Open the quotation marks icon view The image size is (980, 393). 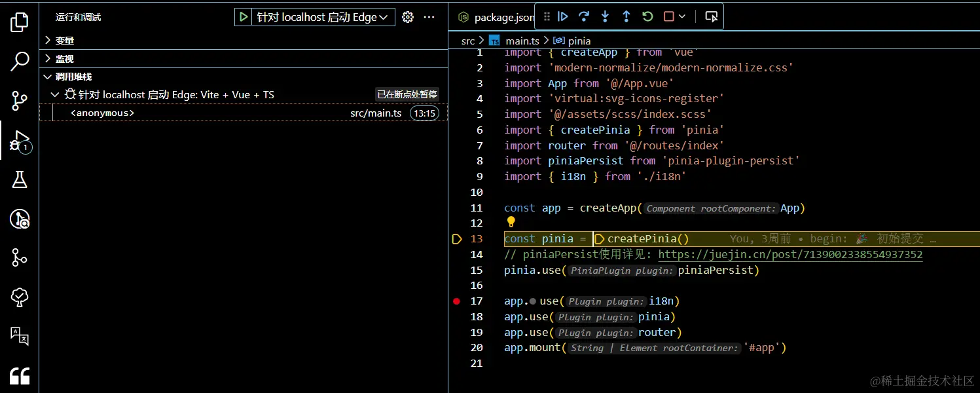click(x=20, y=375)
